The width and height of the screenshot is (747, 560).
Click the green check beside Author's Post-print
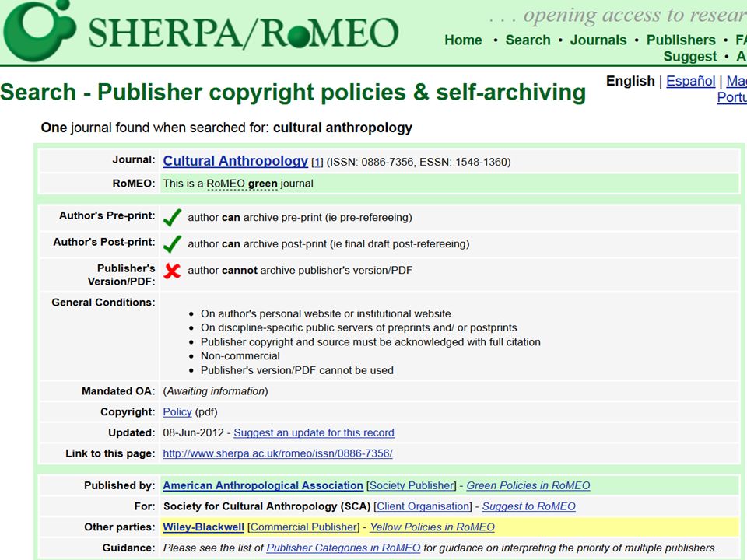pyautogui.click(x=172, y=243)
